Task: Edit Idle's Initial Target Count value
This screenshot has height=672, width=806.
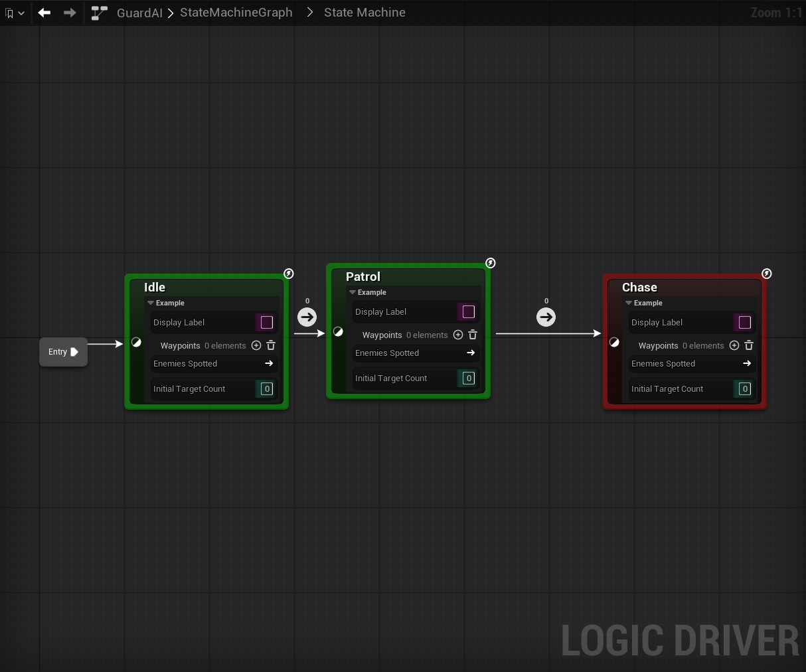Action: tap(267, 389)
